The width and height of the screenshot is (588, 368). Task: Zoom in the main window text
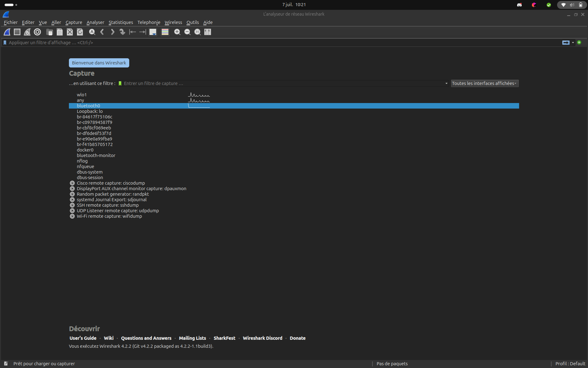(x=177, y=32)
